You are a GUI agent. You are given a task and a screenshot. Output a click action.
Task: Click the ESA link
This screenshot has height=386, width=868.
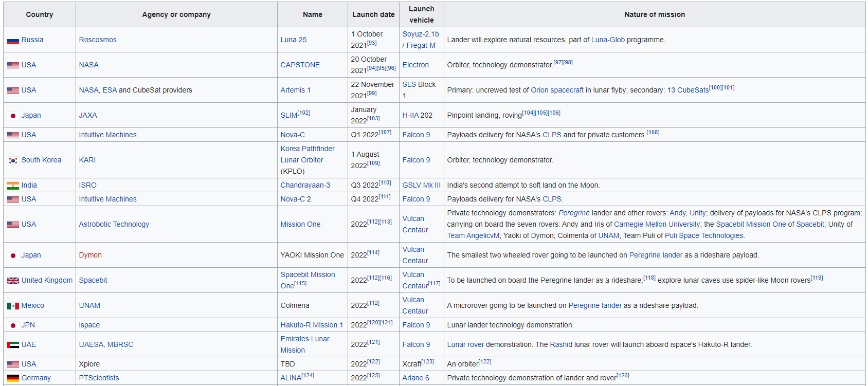110,90
